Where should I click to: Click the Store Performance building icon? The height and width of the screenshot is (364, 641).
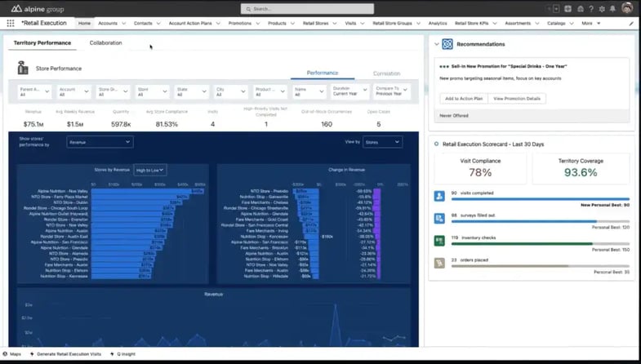pos(23,68)
